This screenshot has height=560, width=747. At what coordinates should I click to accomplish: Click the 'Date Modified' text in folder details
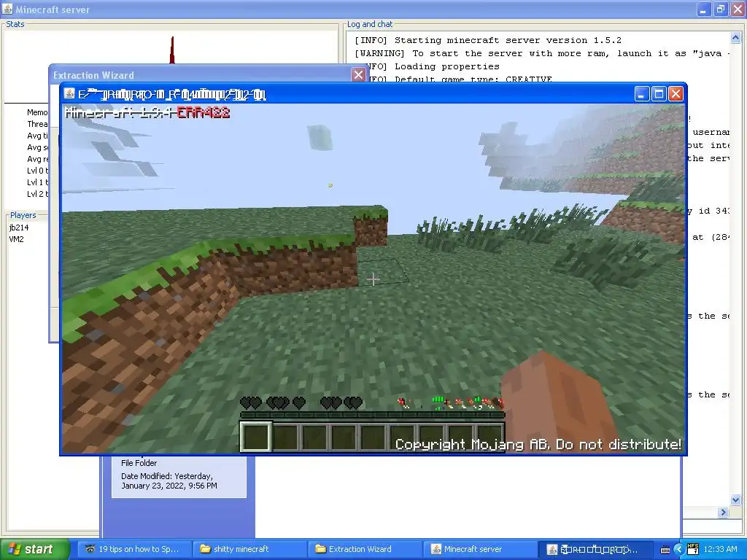pos(169,481)
